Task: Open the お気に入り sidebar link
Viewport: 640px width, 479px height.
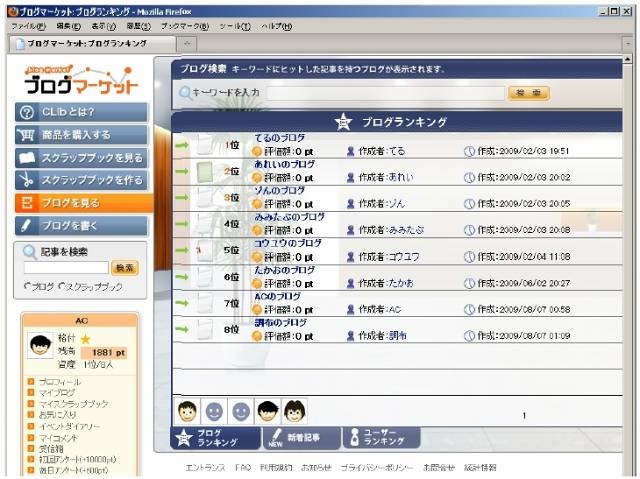Action: [x=57, y=415]
